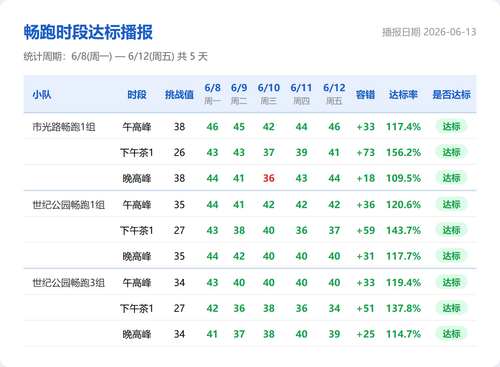Click the 156.2% rate cell

click(x=403, y=152)
